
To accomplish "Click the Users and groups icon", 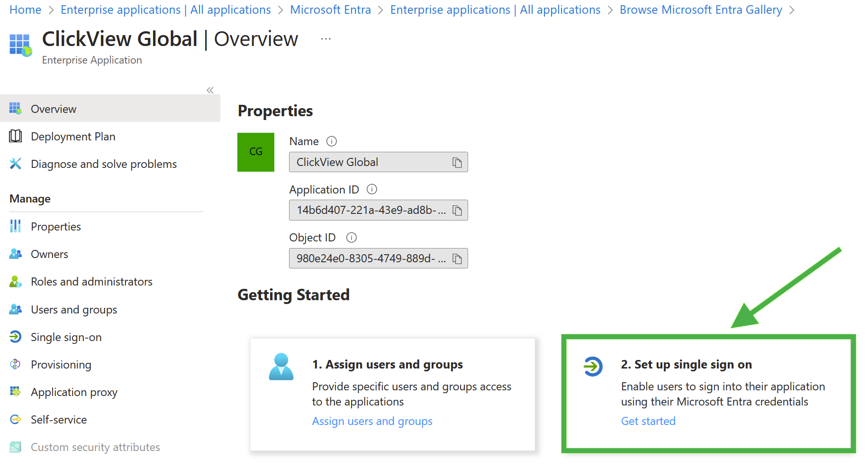I will (x=15, y=309).
